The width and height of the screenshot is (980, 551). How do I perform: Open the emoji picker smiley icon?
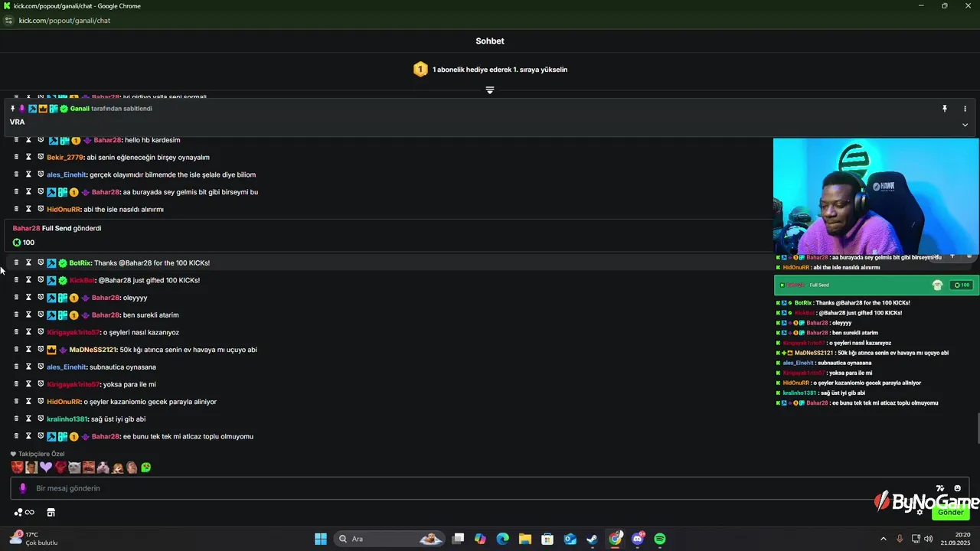click(x=957, y=488)
